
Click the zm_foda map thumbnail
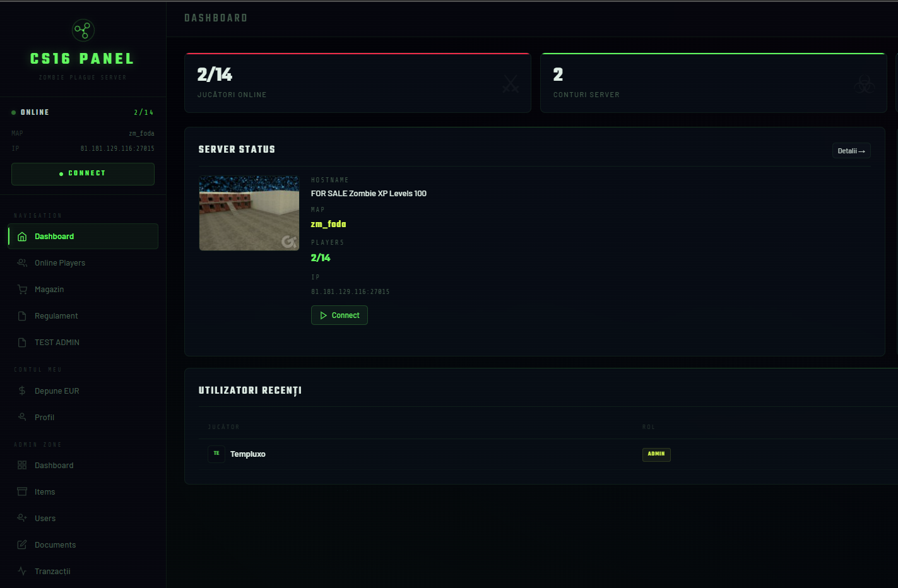click(249, 213)
